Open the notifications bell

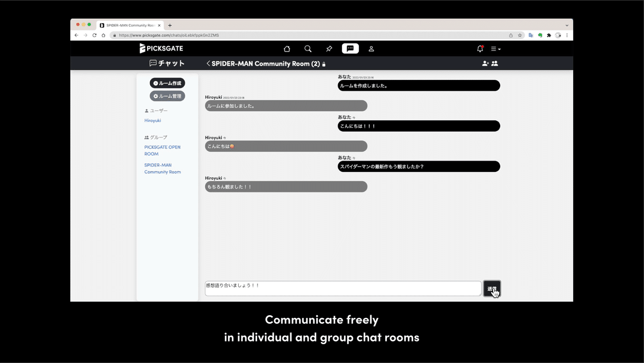[x=480, y=48]
